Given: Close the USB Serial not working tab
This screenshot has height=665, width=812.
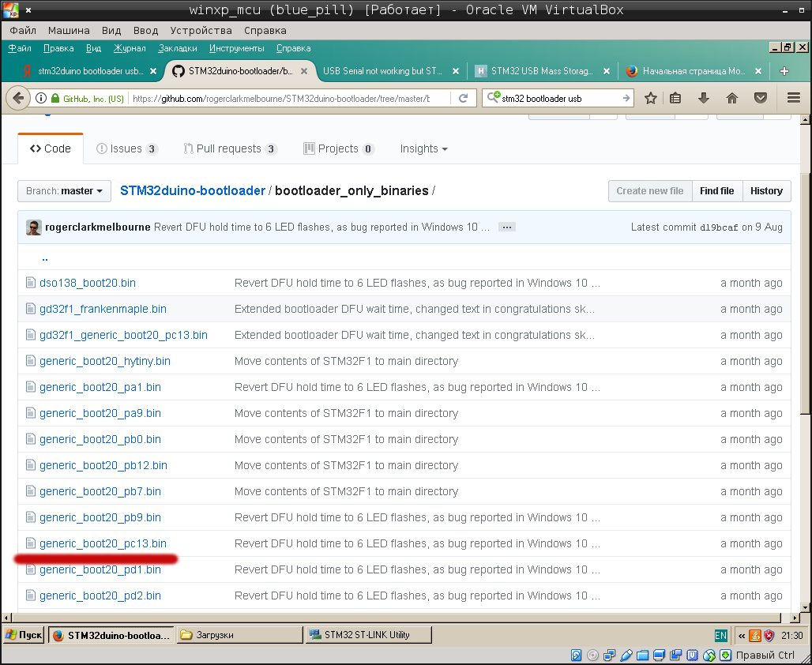Looking at the screenshot, I should pyautogui.click(x=455, y=71).
